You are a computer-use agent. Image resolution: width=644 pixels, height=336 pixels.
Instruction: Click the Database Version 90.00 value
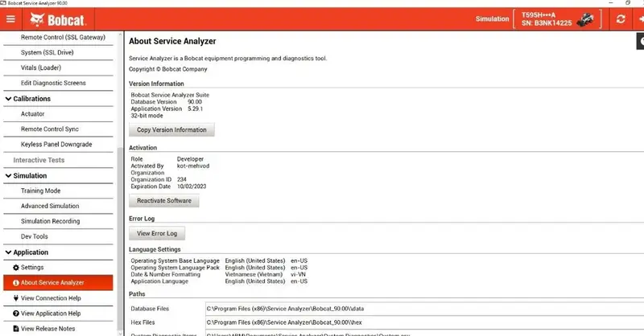coord(195,102)
